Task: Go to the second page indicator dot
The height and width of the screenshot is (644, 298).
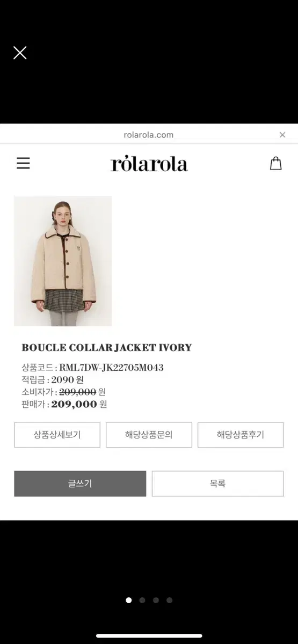Action: click(x=142, y=600)
